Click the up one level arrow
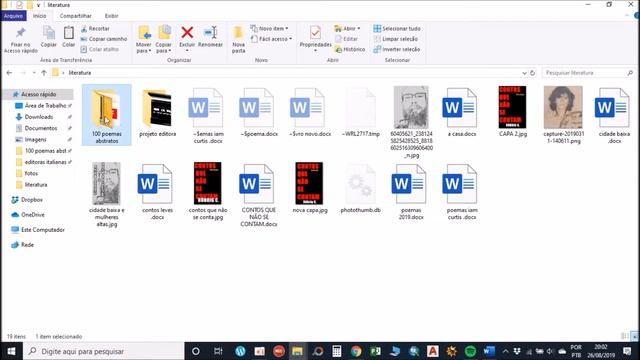 coord(44,73)
